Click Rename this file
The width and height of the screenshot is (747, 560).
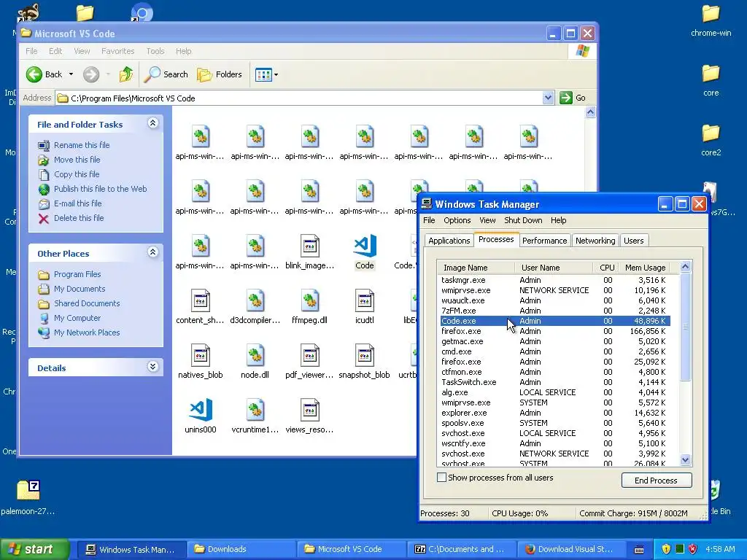tap(82, 145)
